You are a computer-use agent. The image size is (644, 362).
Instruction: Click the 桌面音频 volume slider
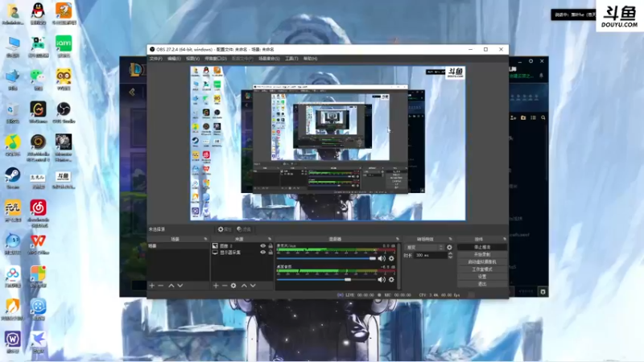[x=326, y=279]
